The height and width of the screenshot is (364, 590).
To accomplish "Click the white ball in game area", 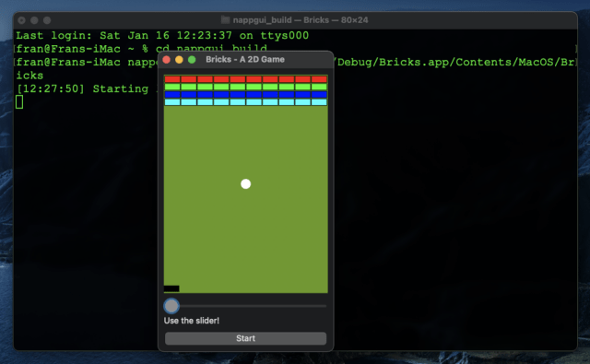I will tap(246, 184).
